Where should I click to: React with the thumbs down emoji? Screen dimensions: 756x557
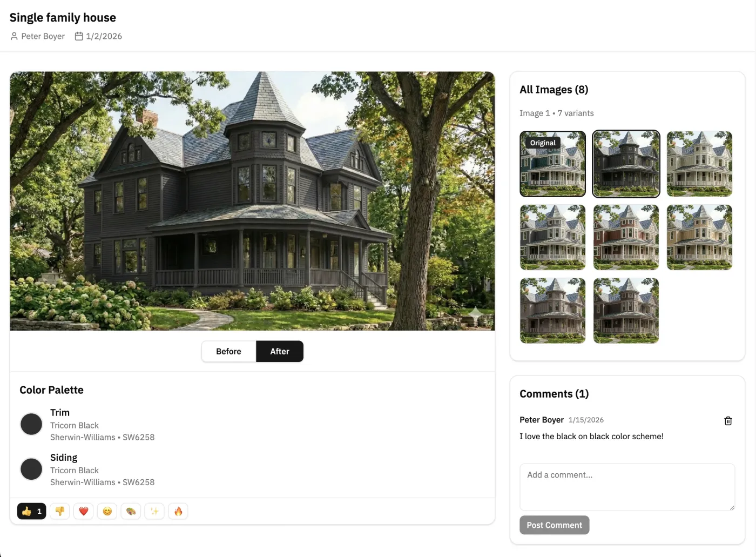click(60, 511)
